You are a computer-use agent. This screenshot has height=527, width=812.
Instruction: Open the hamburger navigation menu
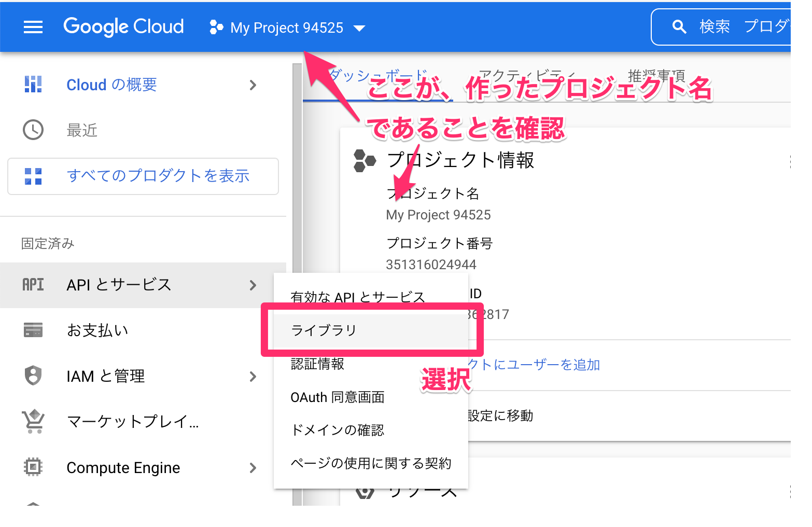(33, 27)
